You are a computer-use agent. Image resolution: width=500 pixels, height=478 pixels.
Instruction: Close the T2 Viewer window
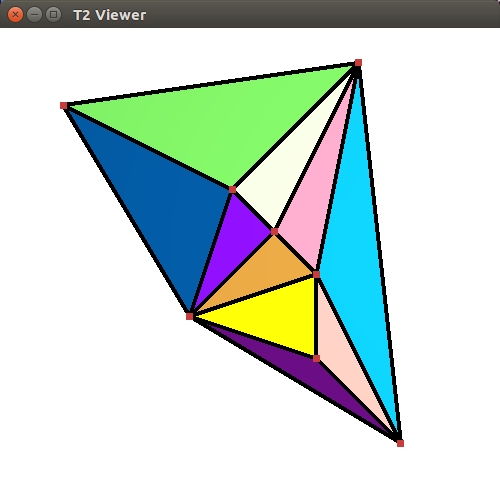point(15,15)
